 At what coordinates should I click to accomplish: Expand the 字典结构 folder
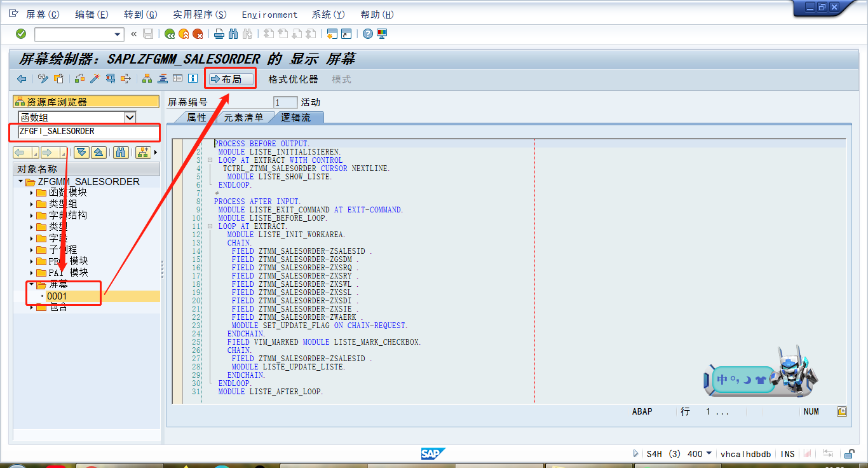(31, 216)
